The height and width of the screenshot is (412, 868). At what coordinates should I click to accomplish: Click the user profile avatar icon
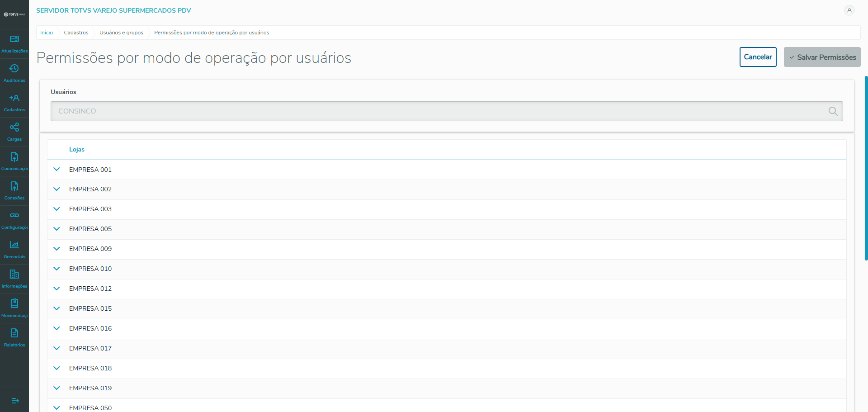(x=849, y=10)
